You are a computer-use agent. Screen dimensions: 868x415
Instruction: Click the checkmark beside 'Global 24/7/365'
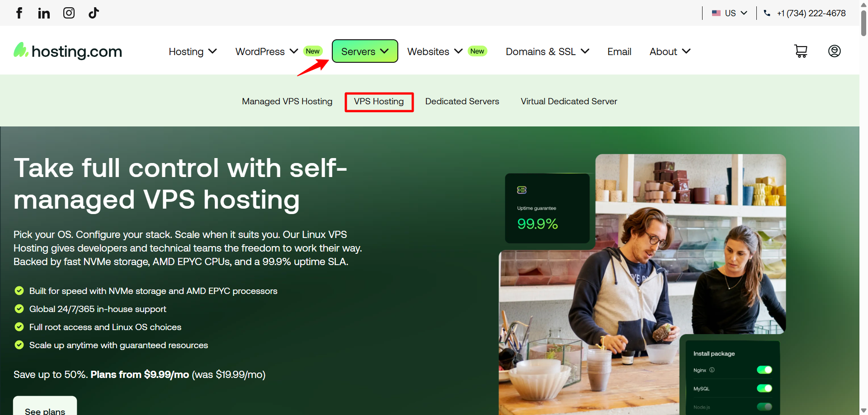pos(19,309)
